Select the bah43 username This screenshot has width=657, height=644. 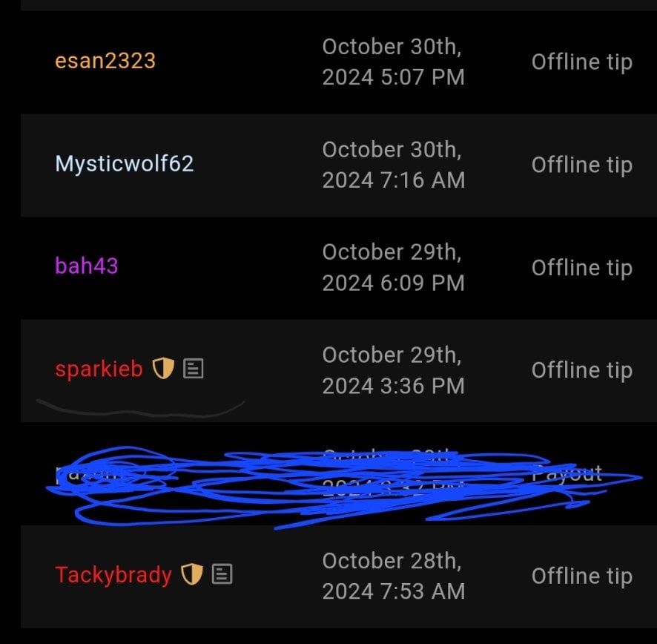pyautogui.click(x=87, y=266)
